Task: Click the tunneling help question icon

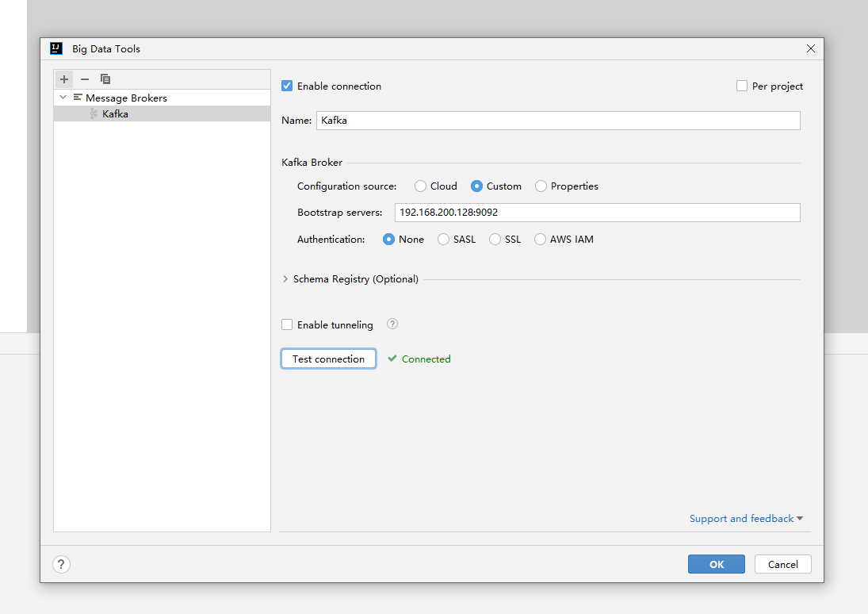Action: pos(392,324)
